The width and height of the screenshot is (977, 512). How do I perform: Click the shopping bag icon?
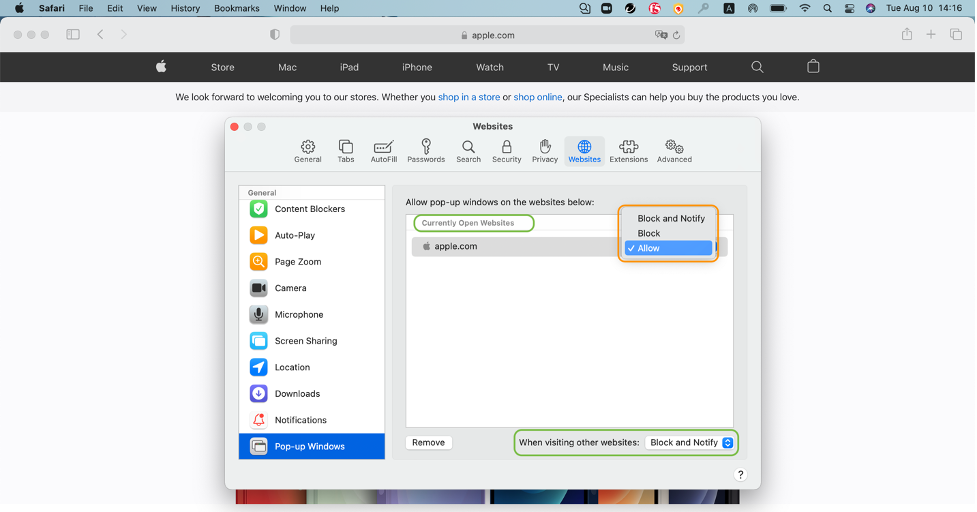coord(813,67)
